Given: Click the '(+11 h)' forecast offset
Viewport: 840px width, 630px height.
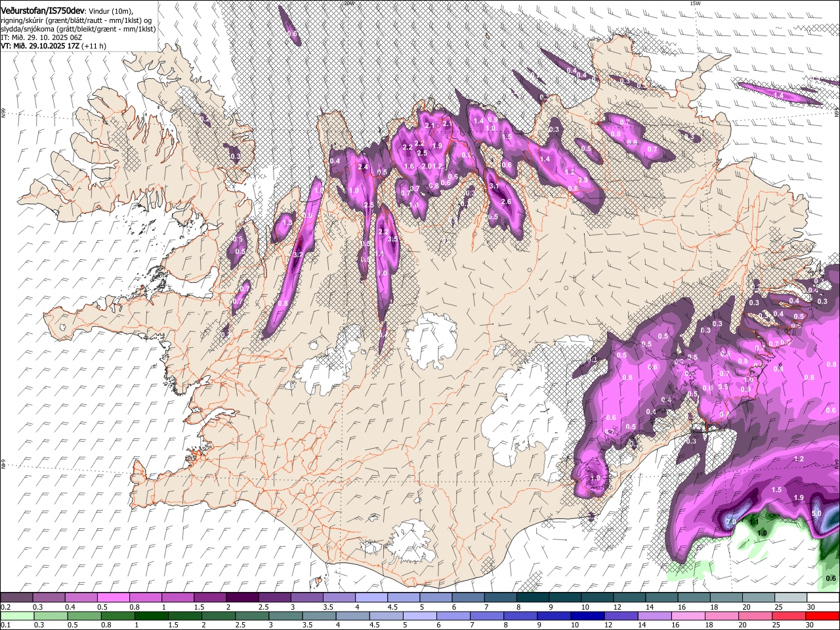Looking at the screenshot, I should tap(93, 46).
